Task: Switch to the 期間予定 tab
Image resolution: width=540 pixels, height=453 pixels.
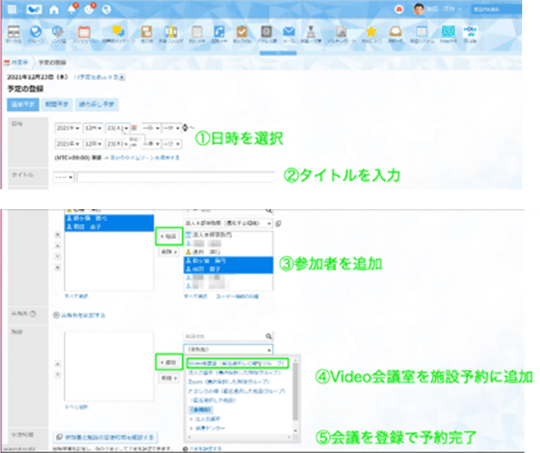Action: click(x=57, y=104)
